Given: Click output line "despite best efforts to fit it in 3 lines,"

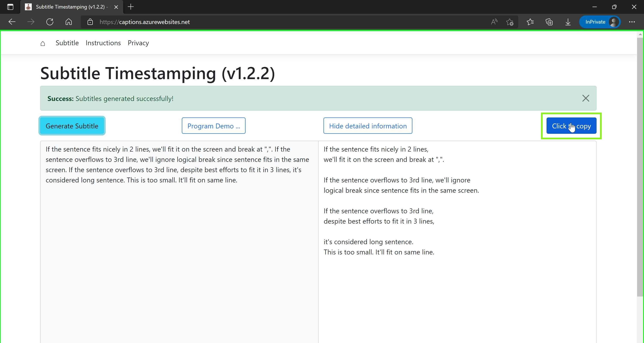Looking at the screenshot, I should coord(379,221).
